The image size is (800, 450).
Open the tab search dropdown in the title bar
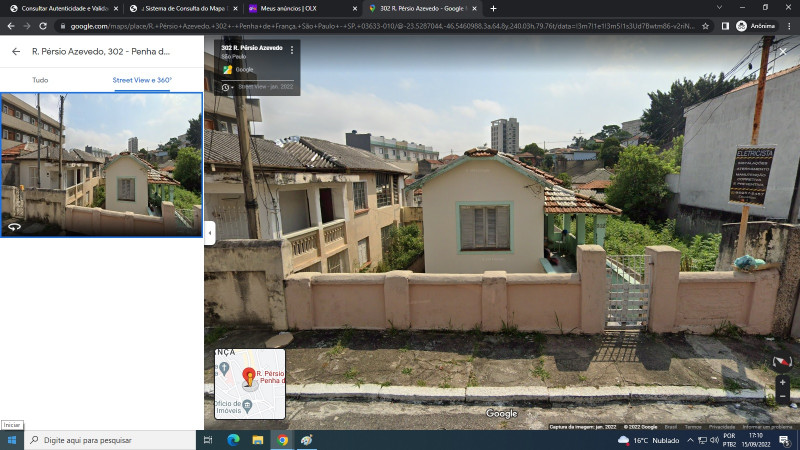coord(719,8)
